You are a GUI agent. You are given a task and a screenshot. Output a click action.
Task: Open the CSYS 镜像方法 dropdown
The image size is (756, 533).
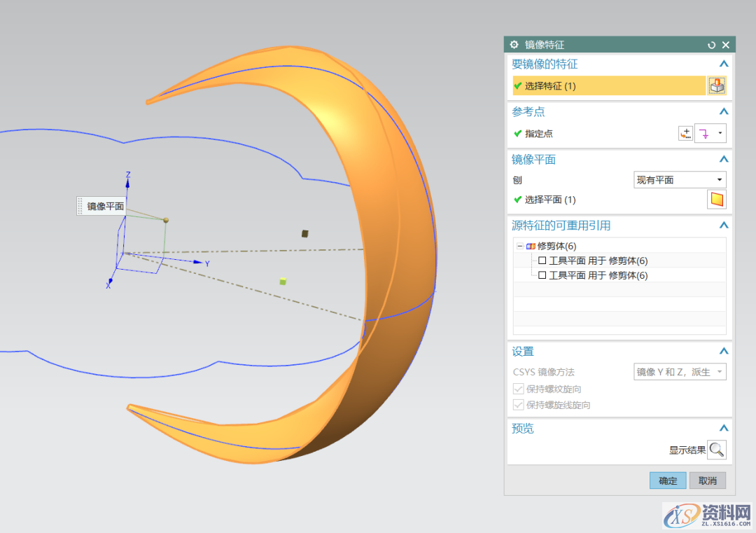(x=680, y=372)
